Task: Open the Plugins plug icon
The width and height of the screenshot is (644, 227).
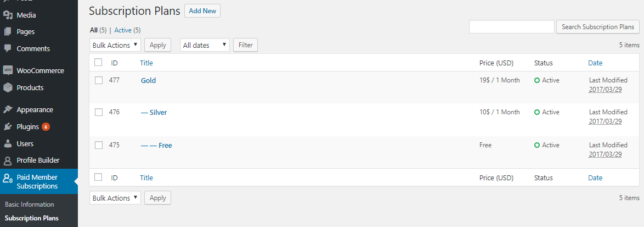Action: (x=8, y=126)
